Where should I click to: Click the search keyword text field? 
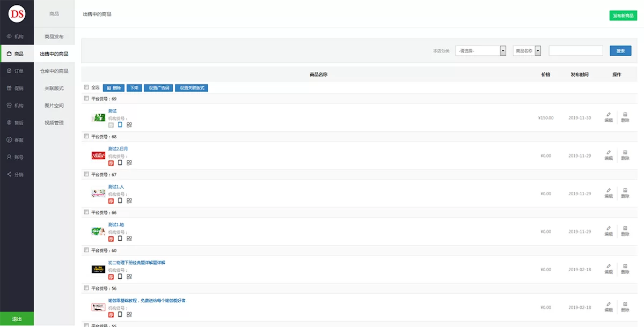pyautogui.click(x=575, y=50)
